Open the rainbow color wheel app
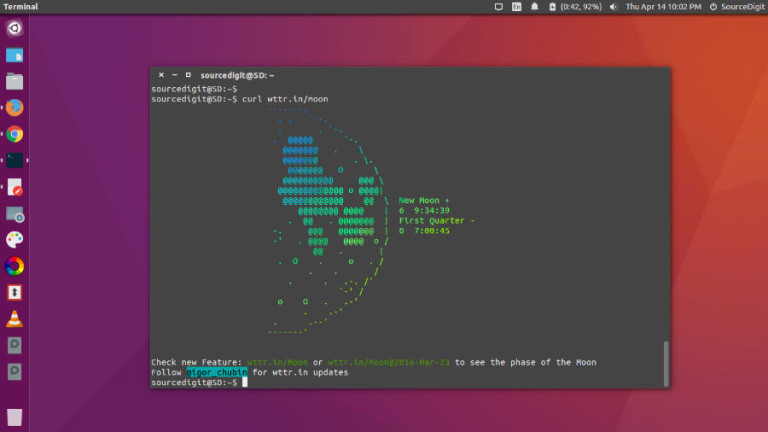This screenshot has height=432, width=768. click(x=14, y=266)
